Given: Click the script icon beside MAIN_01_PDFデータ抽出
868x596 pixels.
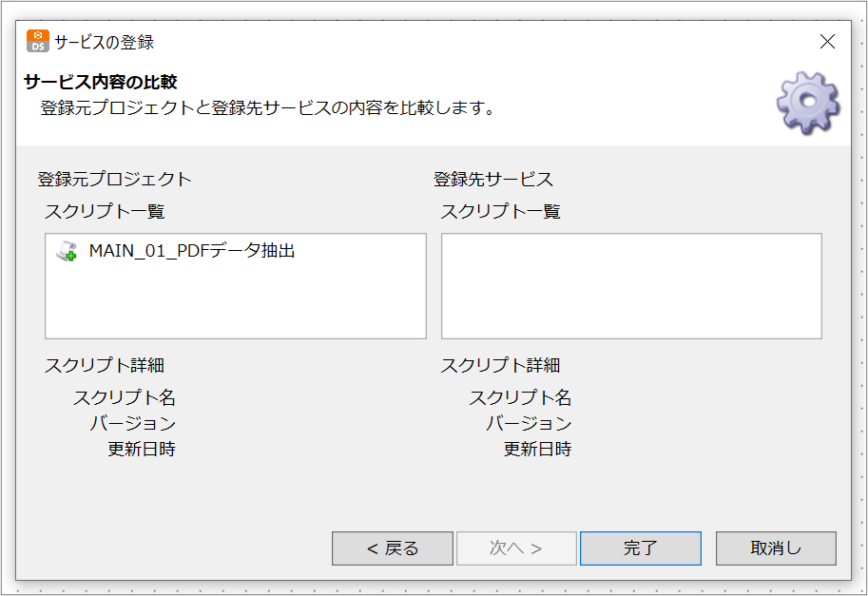Looking at the screenshot, I should pyautogui.click(x=67, y=251).
